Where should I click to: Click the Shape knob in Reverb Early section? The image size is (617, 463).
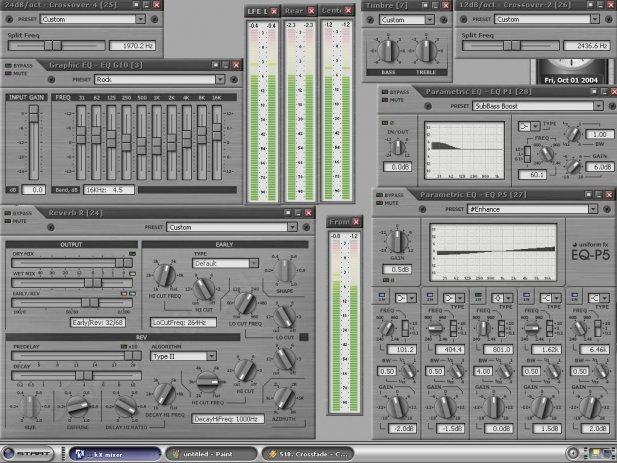point(285,271)
